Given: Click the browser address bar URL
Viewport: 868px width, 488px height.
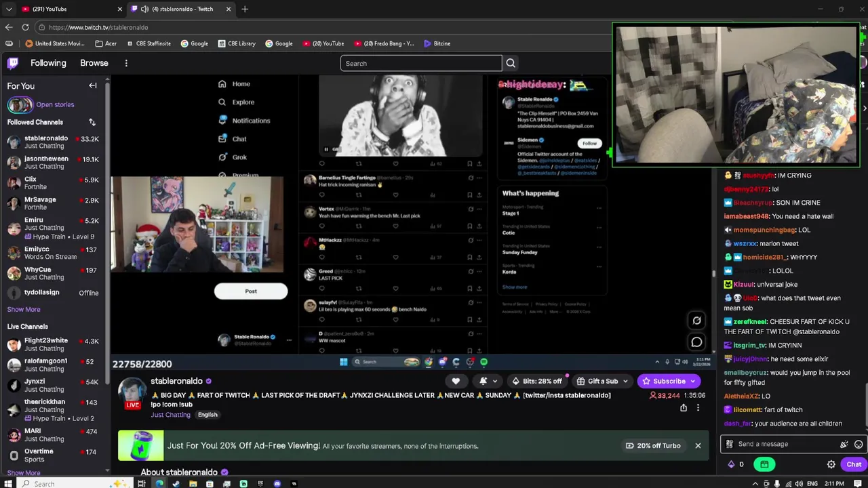Looking at the screenshot, I should tap(98, 27).
